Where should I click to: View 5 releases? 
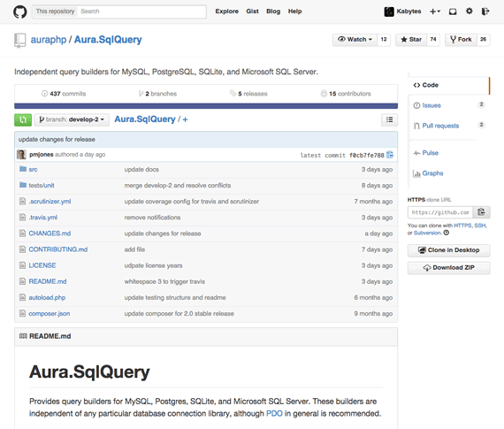(248, 94)
